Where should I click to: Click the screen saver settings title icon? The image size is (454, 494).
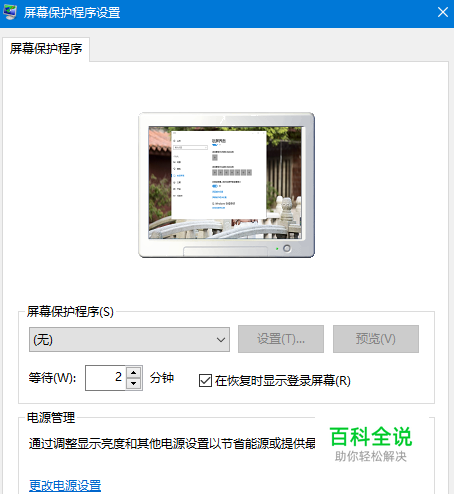point(10,12)
